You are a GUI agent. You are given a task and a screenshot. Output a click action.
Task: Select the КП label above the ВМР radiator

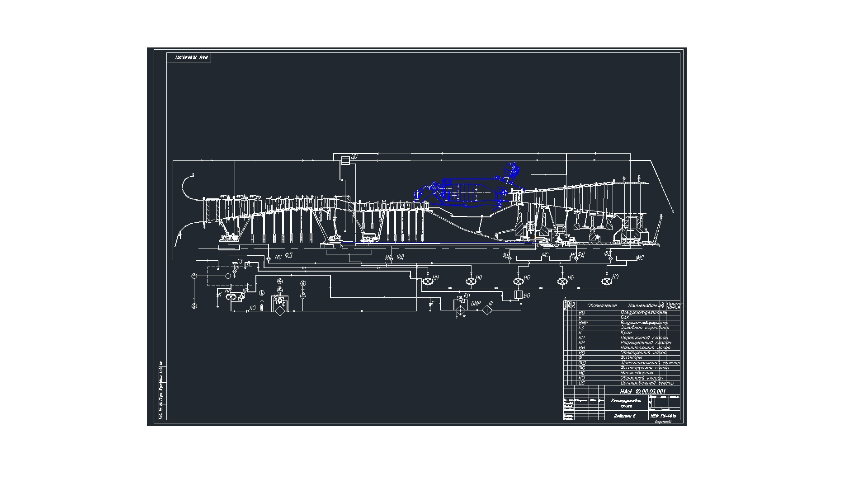467,296
